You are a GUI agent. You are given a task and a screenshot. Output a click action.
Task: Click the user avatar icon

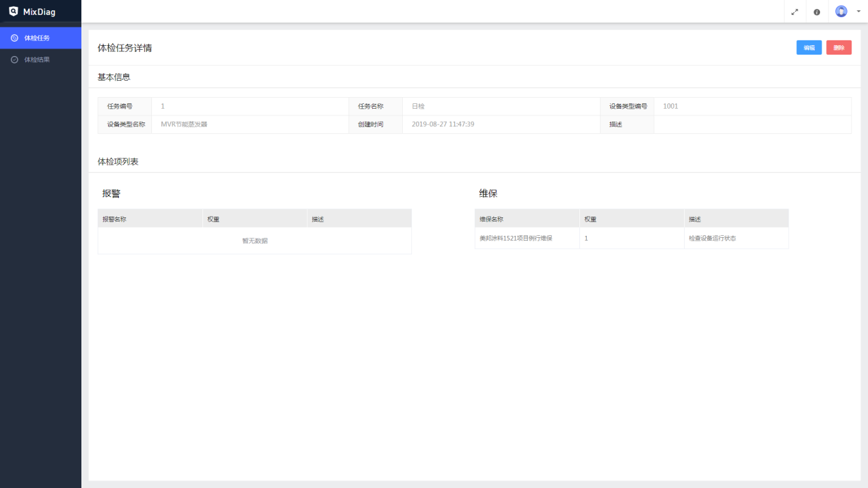[841, 11]
